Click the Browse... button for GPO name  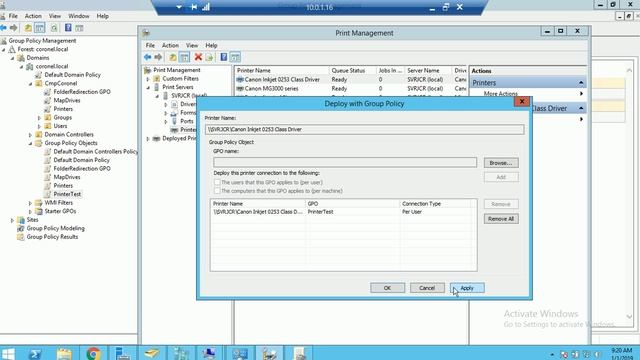(x=501, y=163)
